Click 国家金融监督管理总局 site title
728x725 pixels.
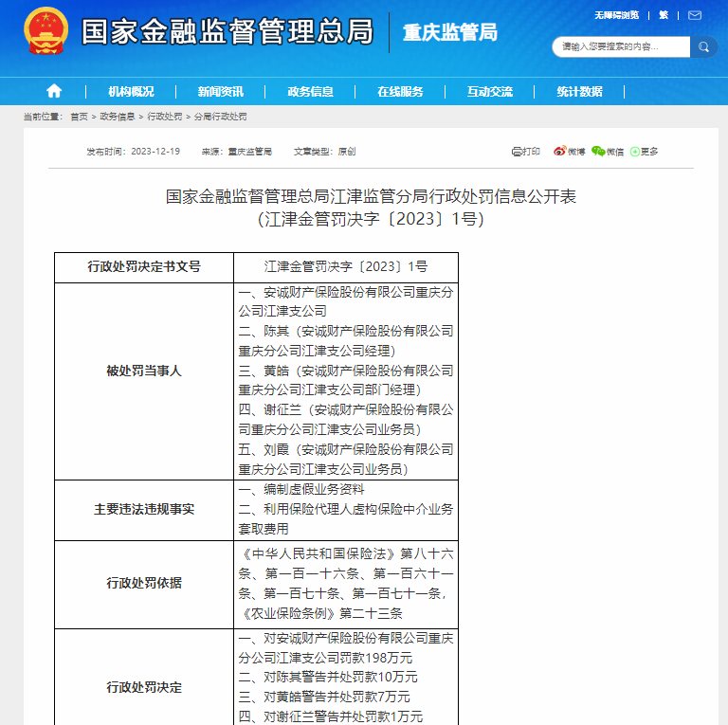[227, 31]
